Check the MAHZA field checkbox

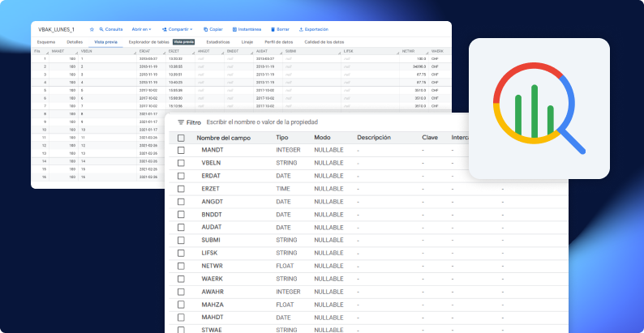click(181, 305)
